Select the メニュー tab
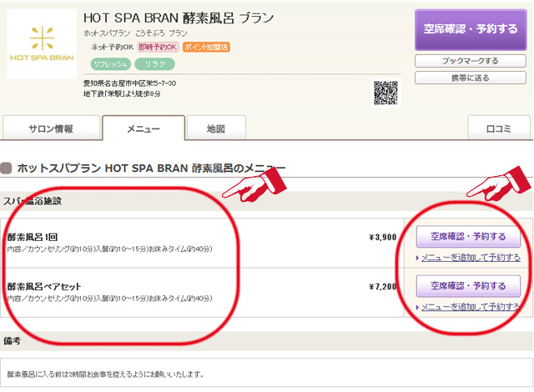 144,128
